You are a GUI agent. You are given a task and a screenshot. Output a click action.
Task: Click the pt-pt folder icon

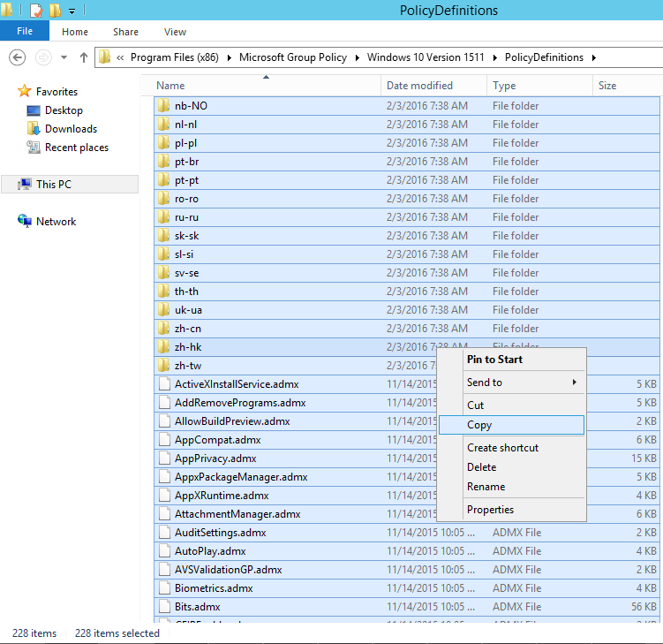coord(163,180)
